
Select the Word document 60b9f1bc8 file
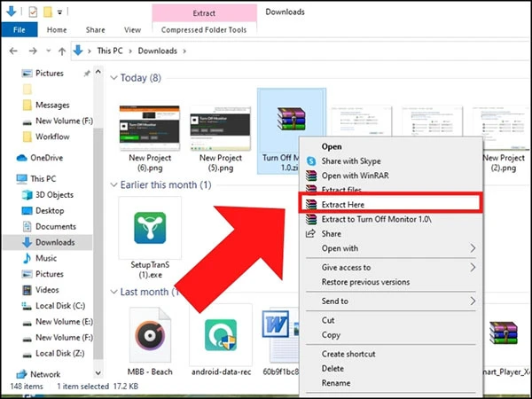(x=280, y=341)
